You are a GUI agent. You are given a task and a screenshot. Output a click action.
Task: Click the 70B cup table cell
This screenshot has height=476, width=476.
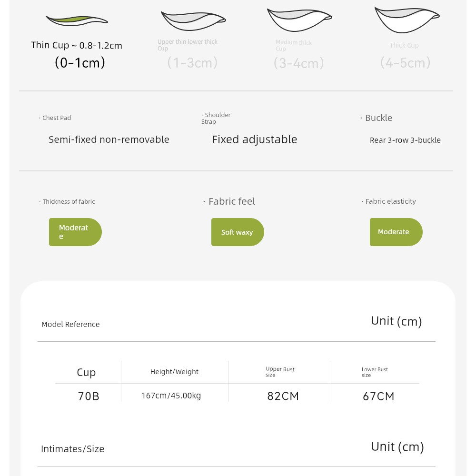tap(89, 396)
